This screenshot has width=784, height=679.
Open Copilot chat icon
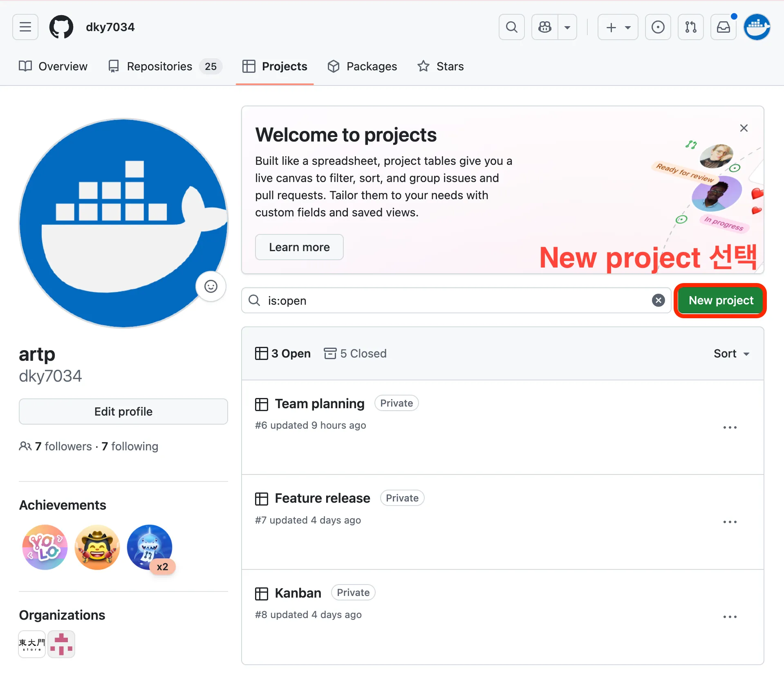[x=545, y=27]
